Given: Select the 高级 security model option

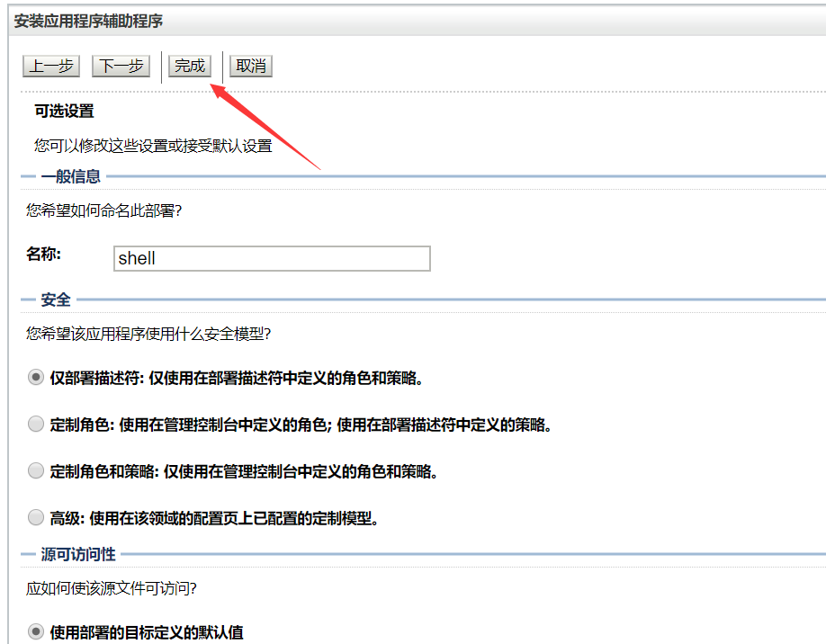Looking at the screenshot, I should click(x=35, y=516).
